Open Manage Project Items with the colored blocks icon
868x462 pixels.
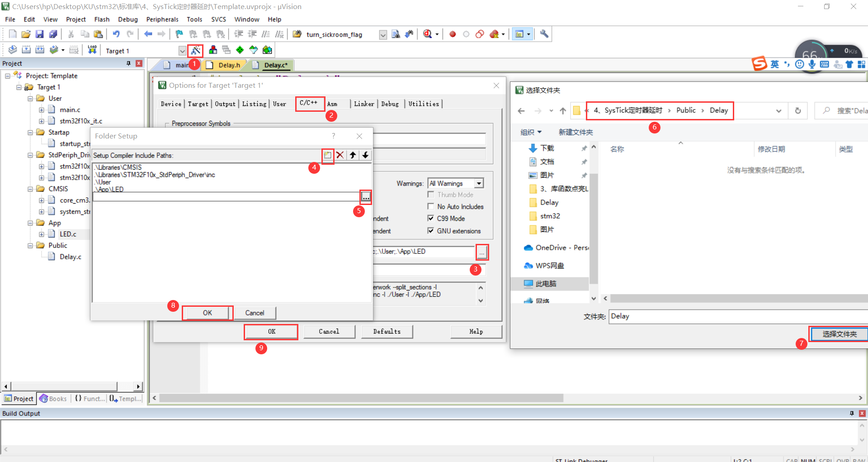pyautogui.click(x=213, y=50)
